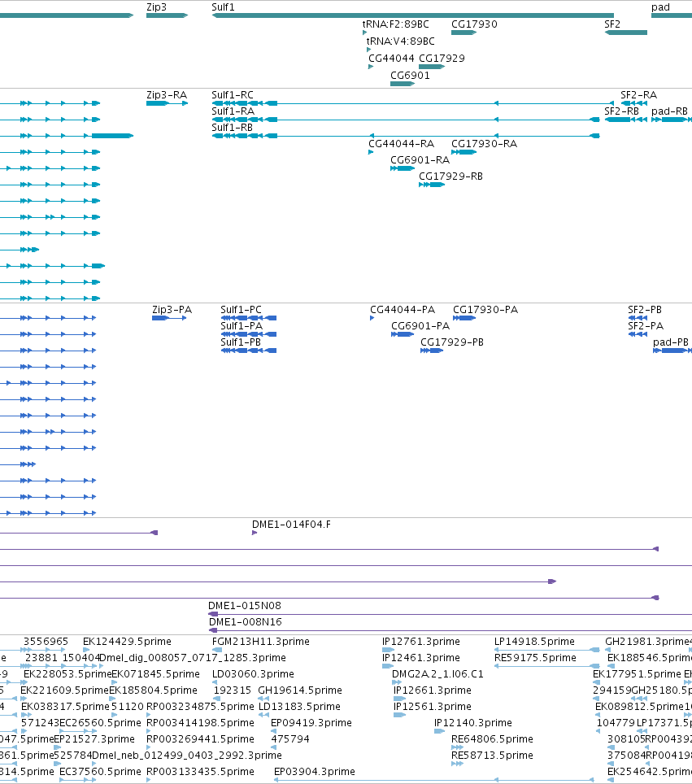
Task: Select the Zip3-RA transcript label
Action: 167,95
